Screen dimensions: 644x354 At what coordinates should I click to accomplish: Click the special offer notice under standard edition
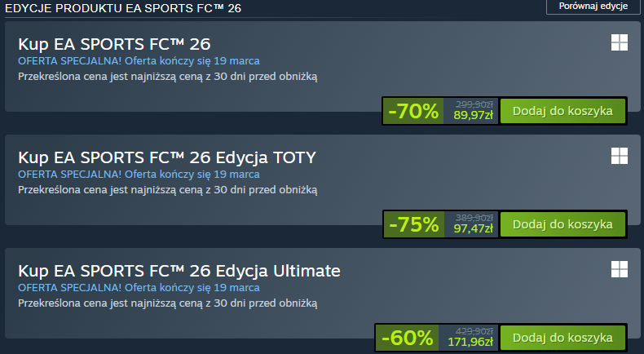click(139, 60)
